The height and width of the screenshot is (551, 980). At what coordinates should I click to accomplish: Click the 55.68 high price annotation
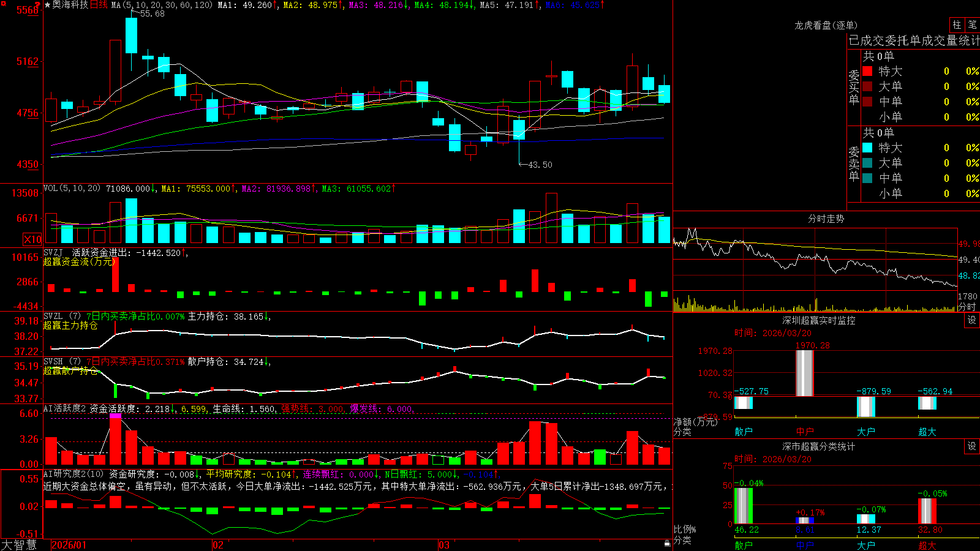pyautogui.click(x=152, y=13)
